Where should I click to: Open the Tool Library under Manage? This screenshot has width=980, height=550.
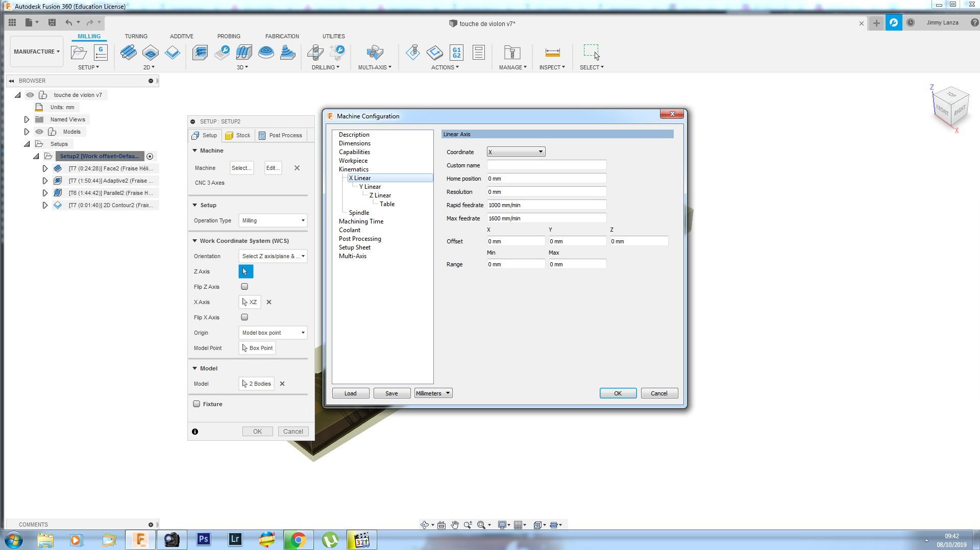pos(511,53)
